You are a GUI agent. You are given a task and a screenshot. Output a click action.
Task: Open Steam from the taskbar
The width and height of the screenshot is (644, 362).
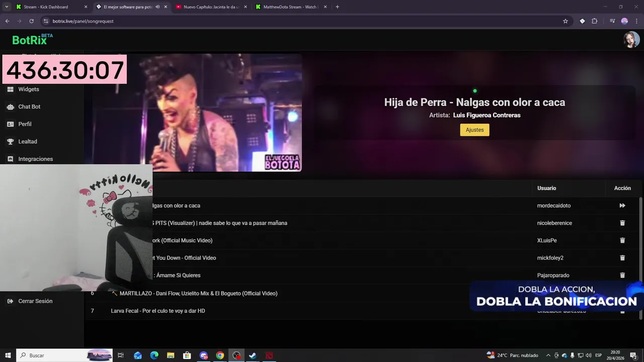[x=253, y=355]
